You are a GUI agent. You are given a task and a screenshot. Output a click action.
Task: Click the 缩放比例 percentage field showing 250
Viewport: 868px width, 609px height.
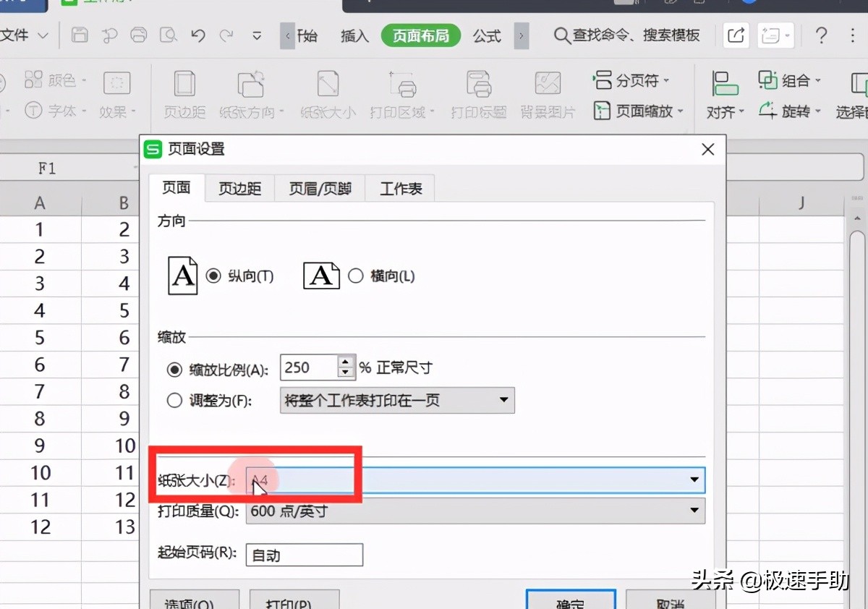[x=309, y=367]
